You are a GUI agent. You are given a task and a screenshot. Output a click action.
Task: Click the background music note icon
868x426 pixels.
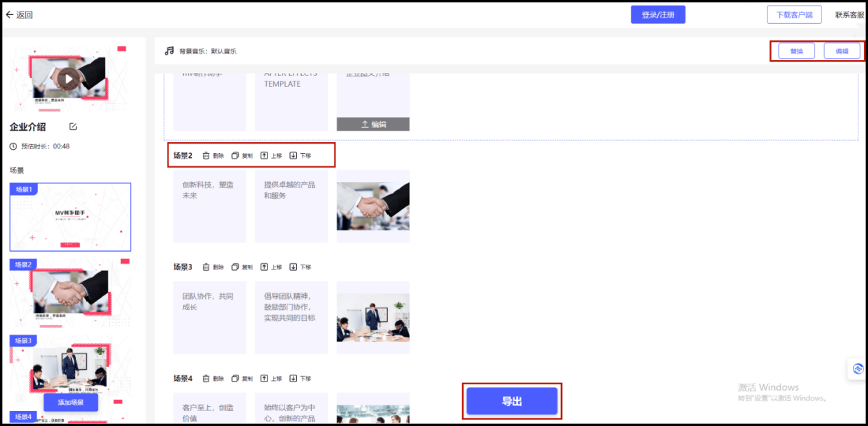coord(170,51)
